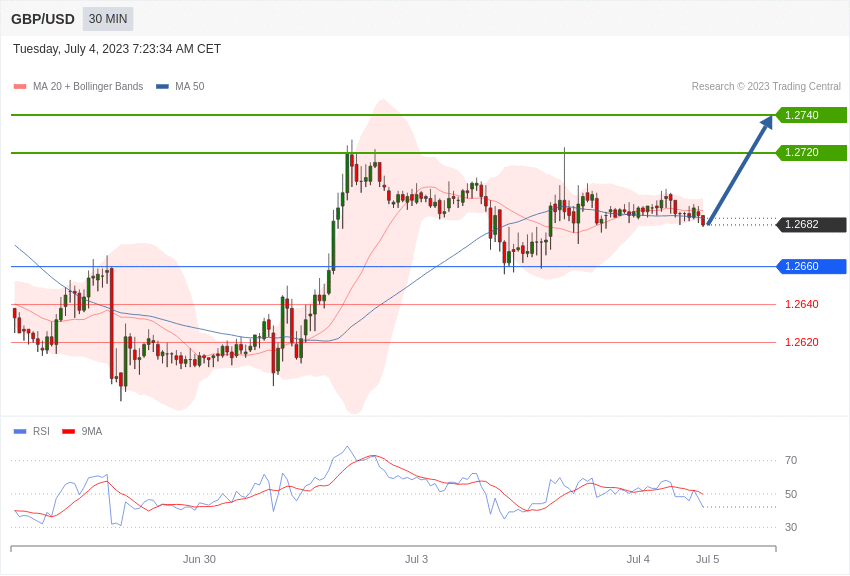Click the 1.2740 green resistance label

[811, 115]
